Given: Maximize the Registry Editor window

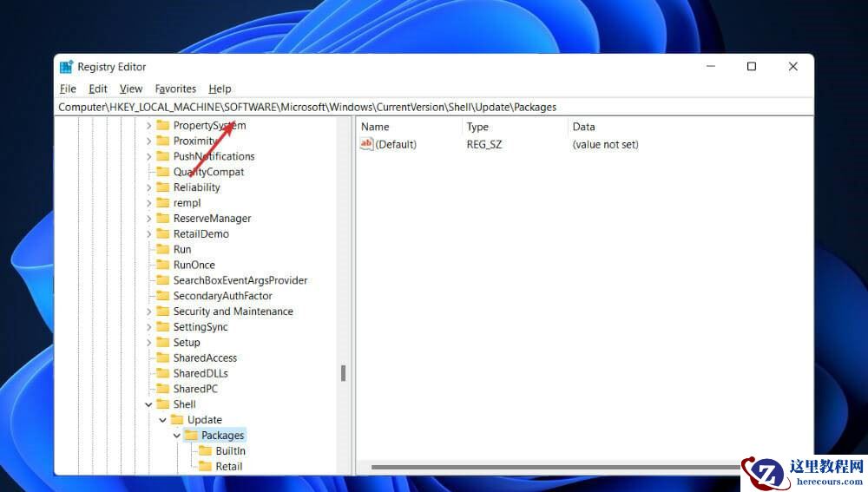Looking at the screenshot, I should pyautogui.click(x=751, y=67).
